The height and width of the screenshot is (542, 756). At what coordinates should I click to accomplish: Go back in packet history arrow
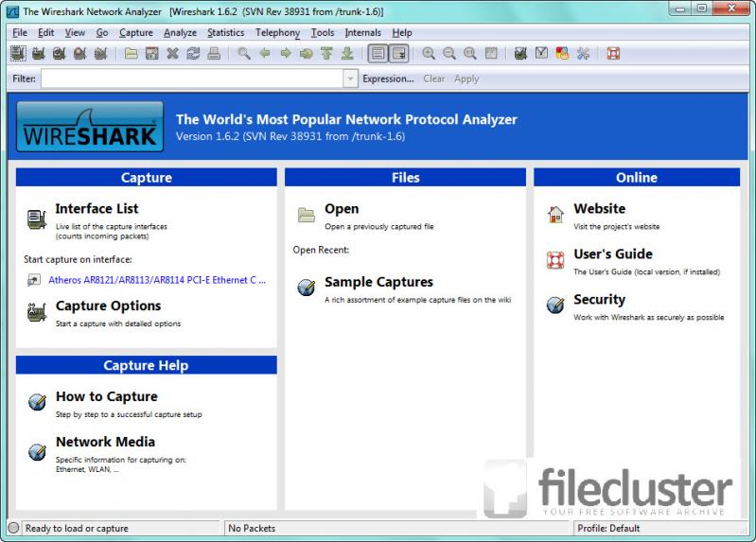click(265, 53)
